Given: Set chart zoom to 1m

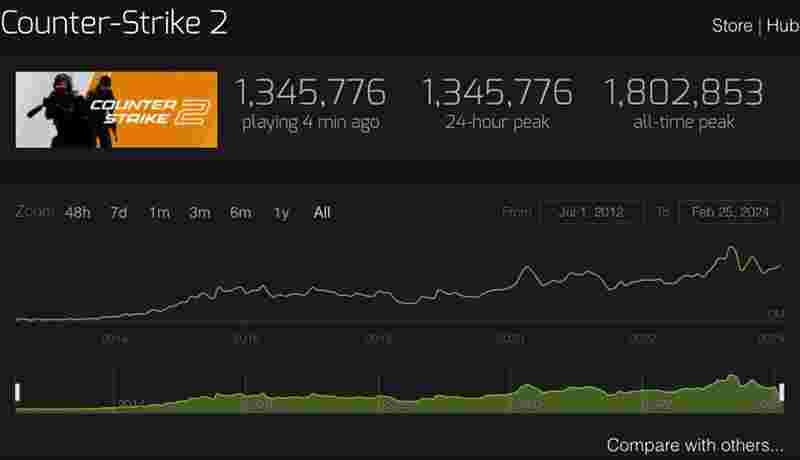Looking at the screenshot, I should click(x=160, y=212).
